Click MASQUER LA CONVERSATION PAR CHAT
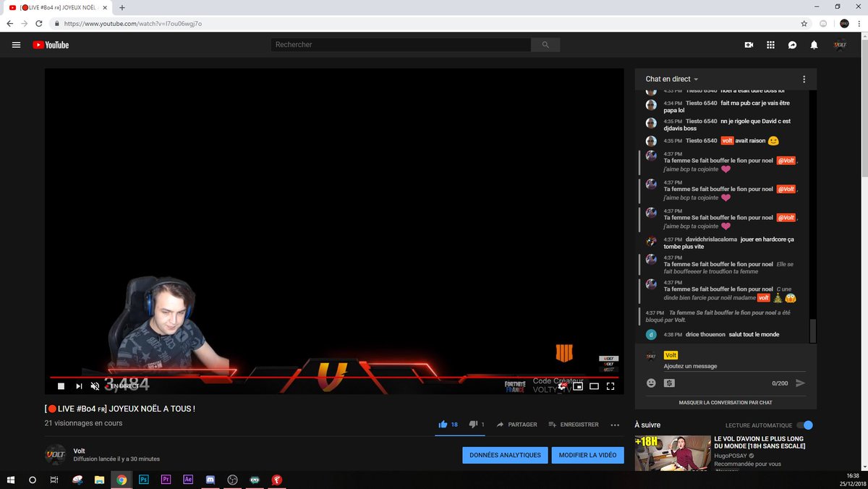Image resolution: width=868 pixels, height=489 pixels. point(726,402)
